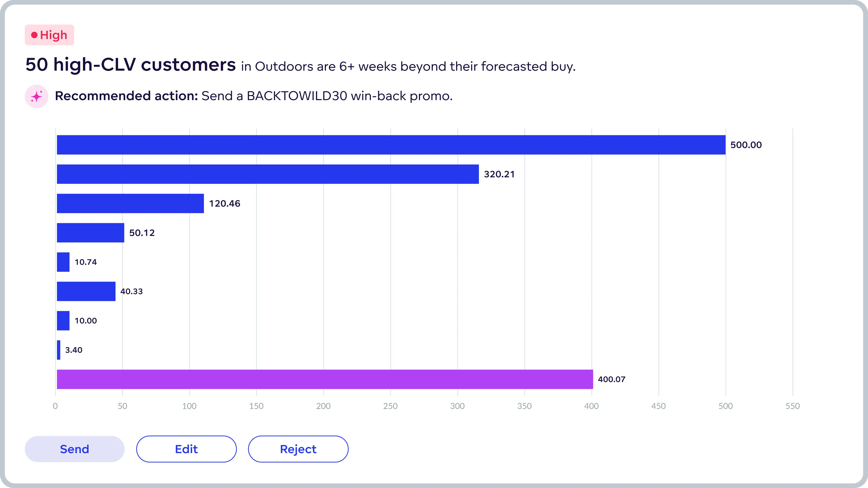Click the 120.46 bar in chart
This screenshot has width=868, height=488.
tap(130, 203)
